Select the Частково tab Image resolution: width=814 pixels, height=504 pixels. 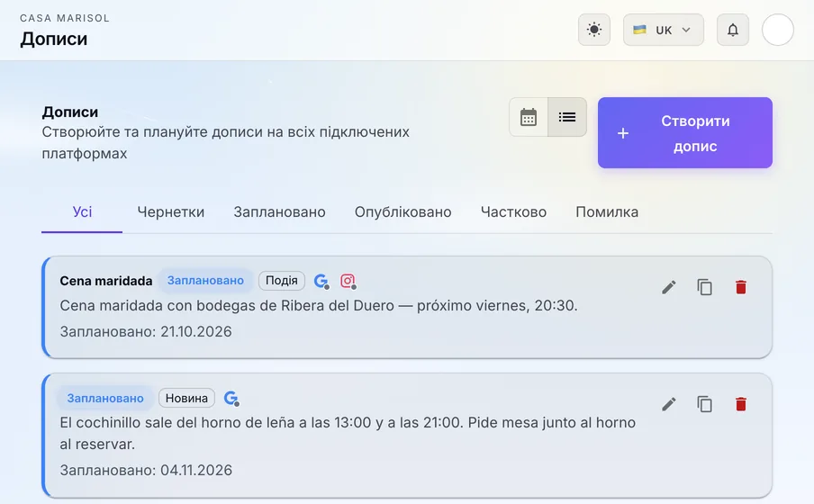(513, 211)
